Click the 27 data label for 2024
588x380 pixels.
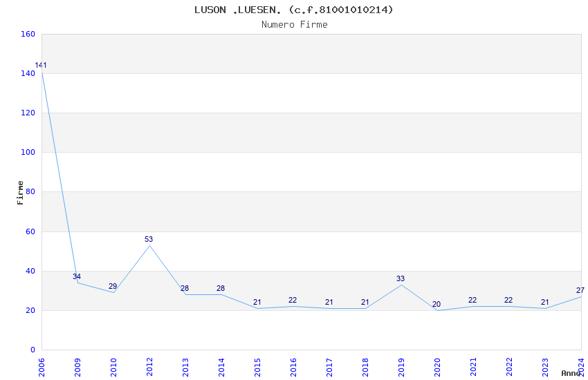pos(580,290)
